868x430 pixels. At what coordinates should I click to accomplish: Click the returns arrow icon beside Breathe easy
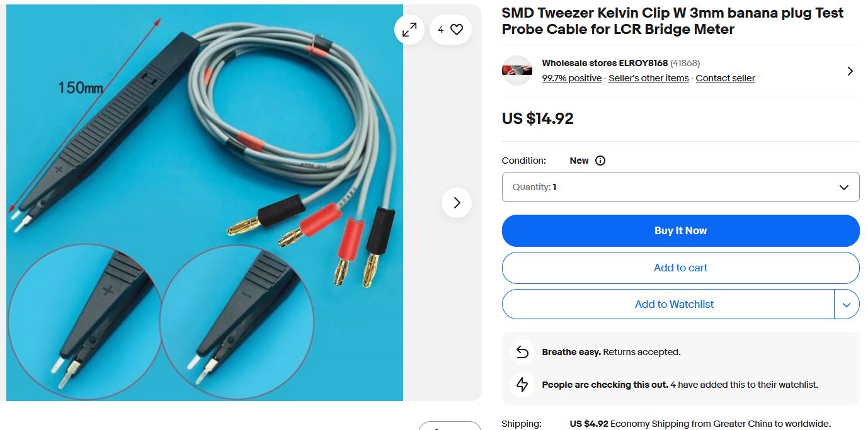(x=522, y=352)
